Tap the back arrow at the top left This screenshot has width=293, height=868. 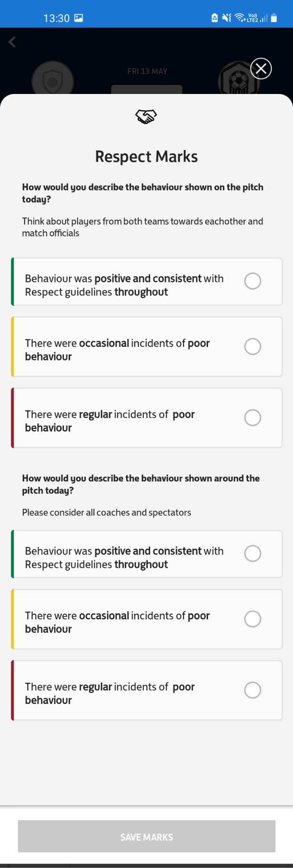coord(12,42)
